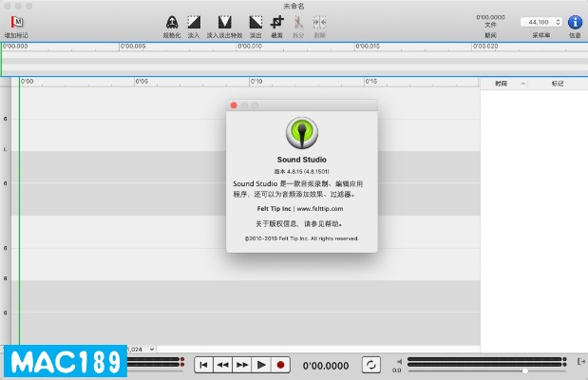Apply the Fade Out (淡出) tool
The image size is (588, 380).
(x=256, y=22)
